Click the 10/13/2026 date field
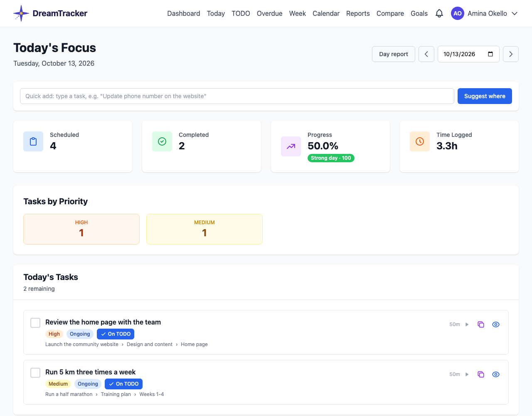The height and width of the screenshot is (416, 532). tap(468, 54)
